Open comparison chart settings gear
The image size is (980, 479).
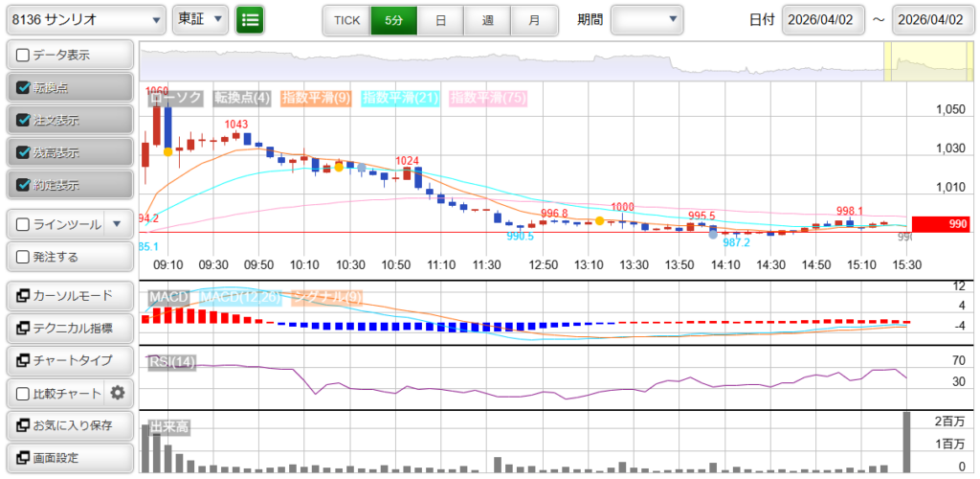[x=118, y=393]
